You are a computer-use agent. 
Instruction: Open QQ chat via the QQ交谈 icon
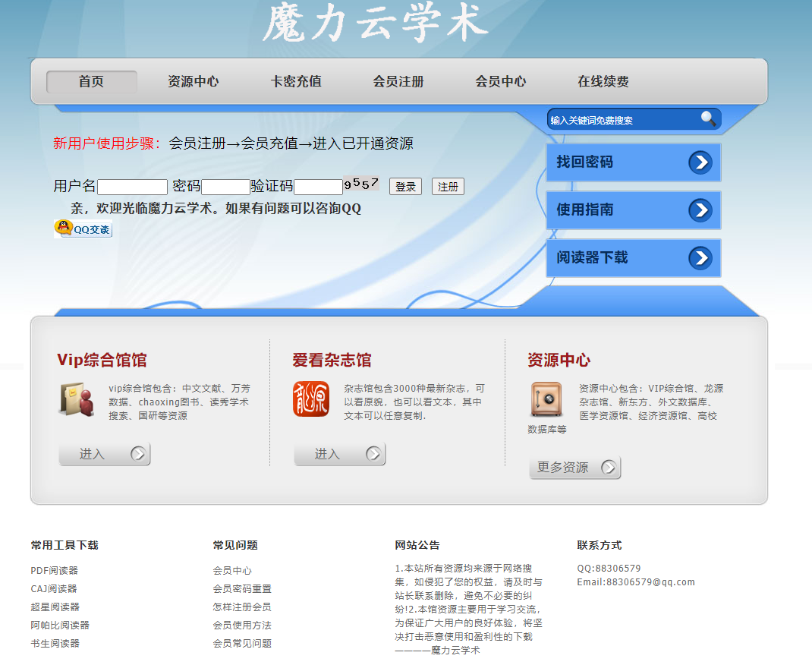tap(82, 228)
